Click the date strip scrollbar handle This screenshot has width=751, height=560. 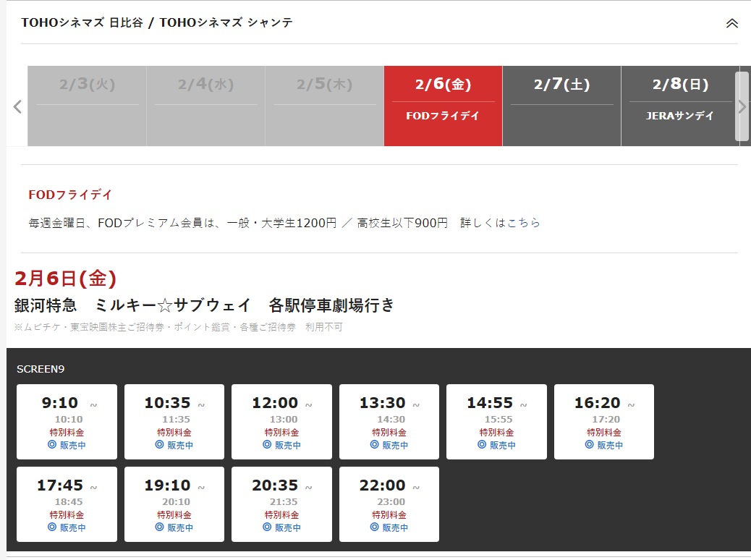coord(742,106)
